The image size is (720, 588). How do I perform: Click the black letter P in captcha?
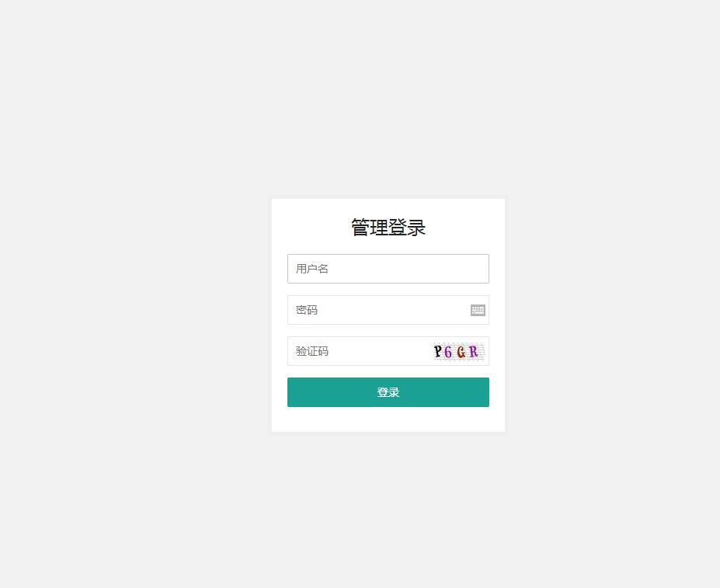[437, 351]
